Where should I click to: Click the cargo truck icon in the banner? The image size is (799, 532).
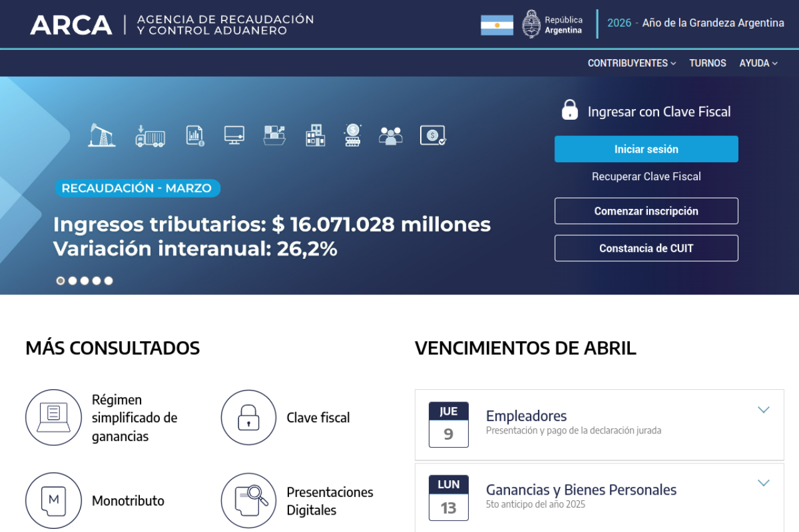point(150,135)
